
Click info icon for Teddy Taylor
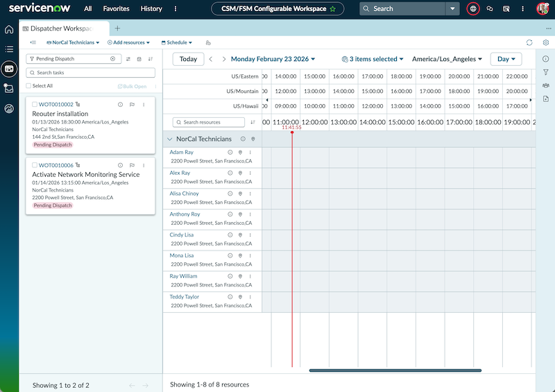(230, 297)
